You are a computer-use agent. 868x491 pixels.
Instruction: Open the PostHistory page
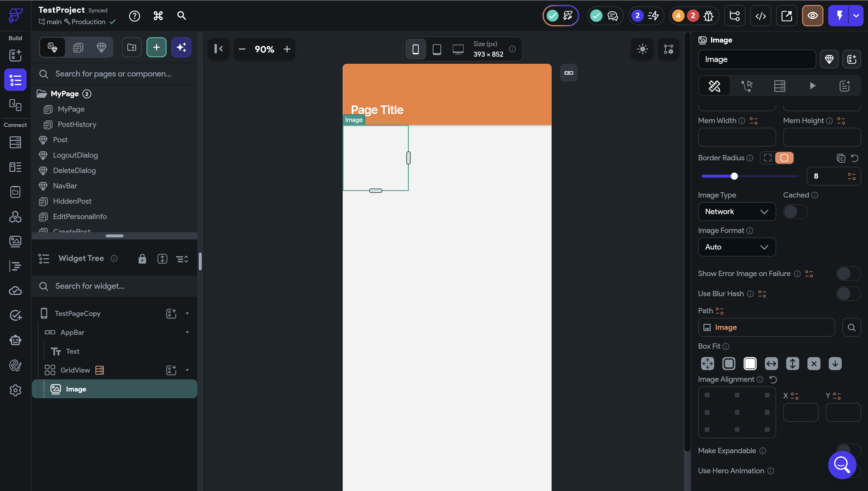pos(77,124)
